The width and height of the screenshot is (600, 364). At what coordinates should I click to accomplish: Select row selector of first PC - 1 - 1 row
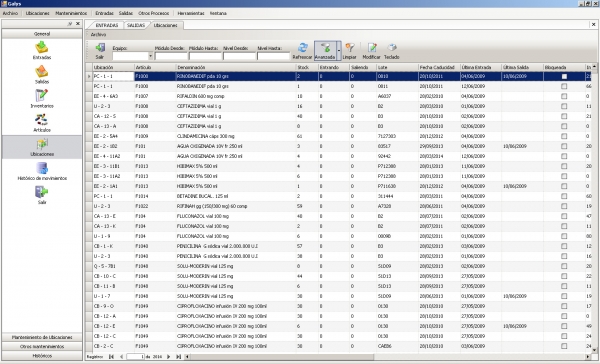pyautogui.click(x=89, y=77)
